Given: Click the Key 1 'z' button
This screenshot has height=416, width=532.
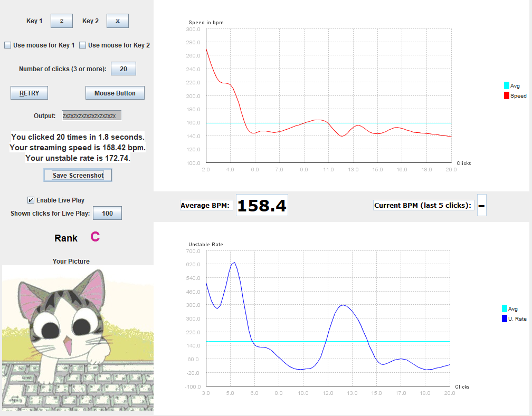Looking at the screenshot, I should click(61, 21).
